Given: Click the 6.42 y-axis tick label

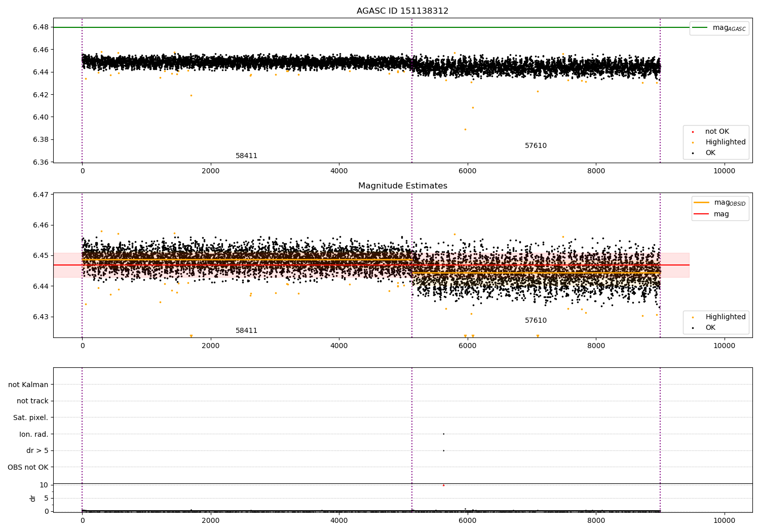Looking at the screenshot, I should pos(41,95).
